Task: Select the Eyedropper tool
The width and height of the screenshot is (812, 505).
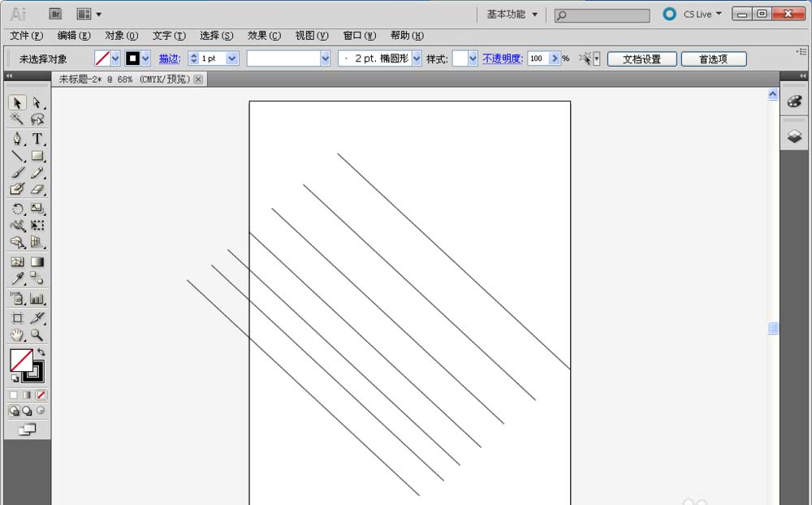Action: (x=17, y=278)
